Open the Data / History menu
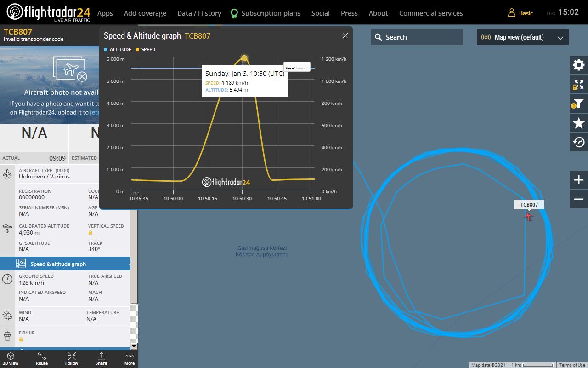The width and height of the screenshot is (588, 368). click(199, 13)
